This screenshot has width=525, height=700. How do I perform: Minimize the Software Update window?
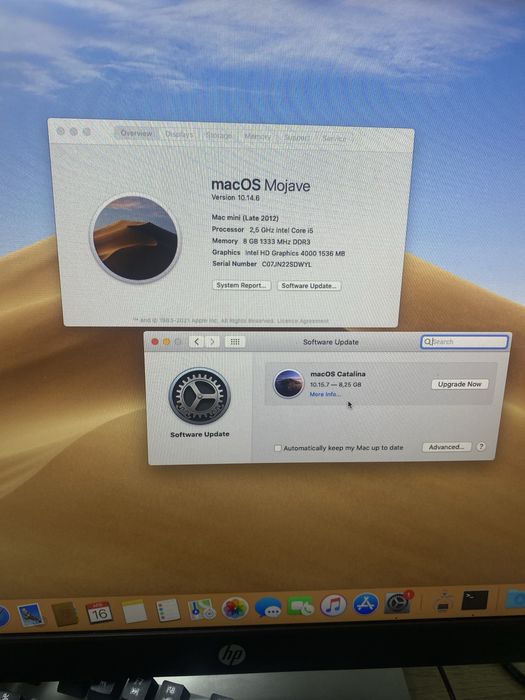point(167,342)
